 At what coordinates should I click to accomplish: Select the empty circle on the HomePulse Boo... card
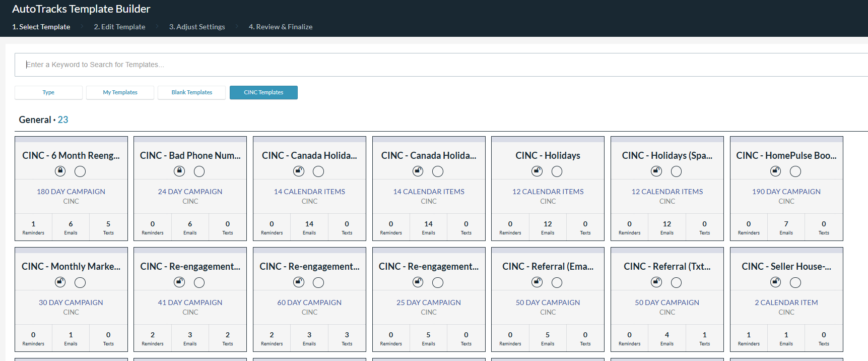(795, 171)
